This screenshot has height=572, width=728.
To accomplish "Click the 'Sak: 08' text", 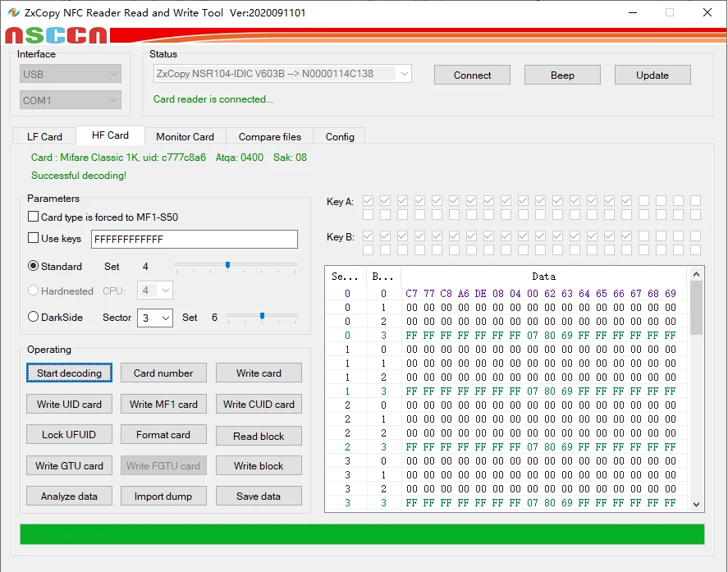I will pos(291,158).
